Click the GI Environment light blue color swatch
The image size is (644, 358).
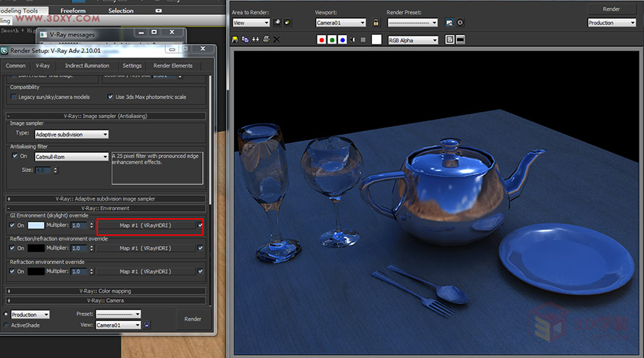(36, 225)
